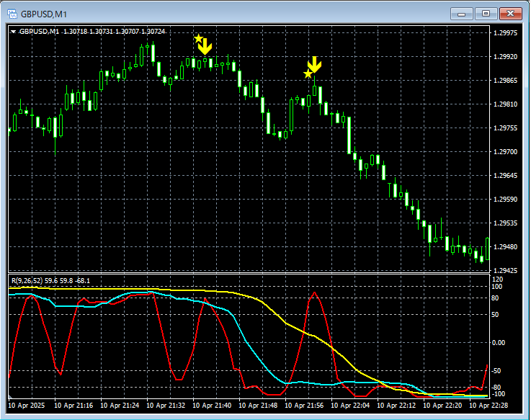Click the 10 Apr 21:32 time label
The height and width of the screenshot is (420, 531).
coord(166,405)
